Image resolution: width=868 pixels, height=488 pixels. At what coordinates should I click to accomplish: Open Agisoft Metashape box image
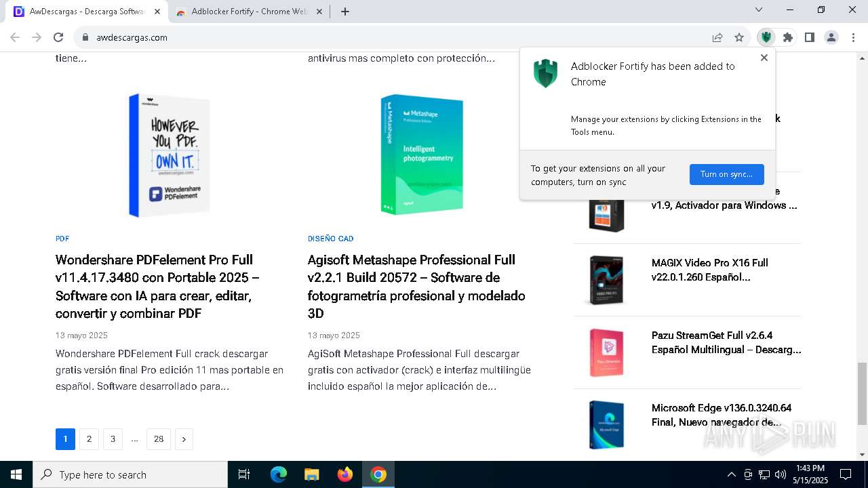pyautogui.click(x=421, y=155)
